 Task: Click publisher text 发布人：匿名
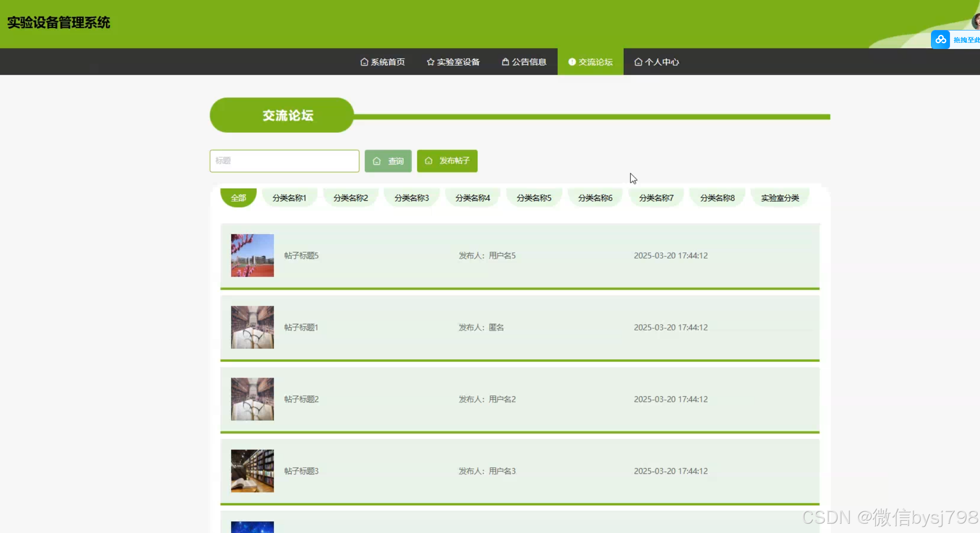481,327
